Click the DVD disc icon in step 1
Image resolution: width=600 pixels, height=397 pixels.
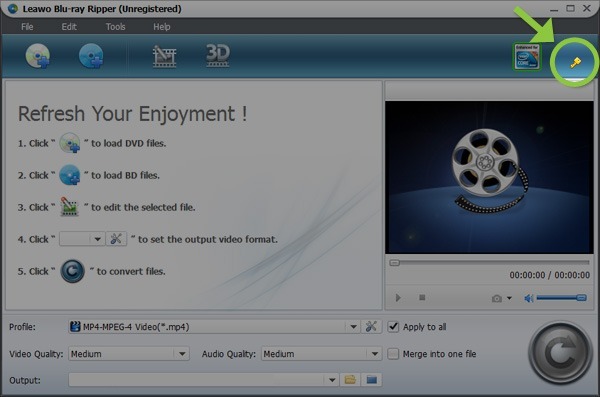(70, 143)
